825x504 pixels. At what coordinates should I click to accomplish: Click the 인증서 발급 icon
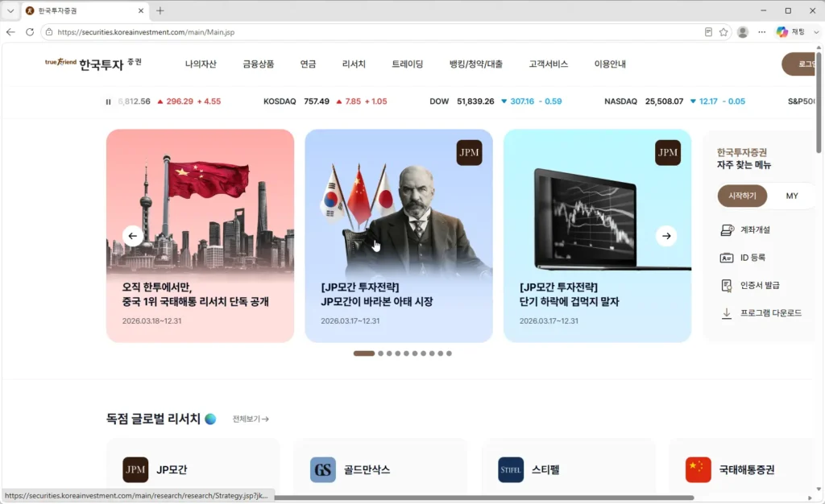tap(727, 285)
